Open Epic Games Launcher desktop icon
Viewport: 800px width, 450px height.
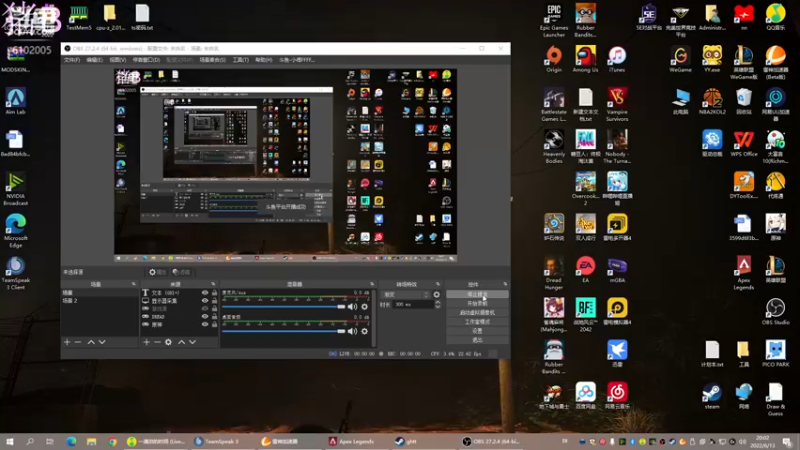554,20
